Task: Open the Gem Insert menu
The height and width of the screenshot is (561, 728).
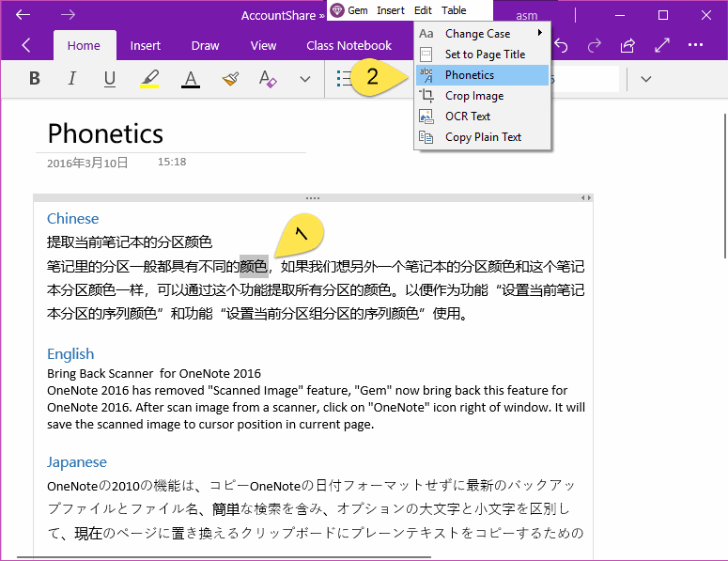Action: click(391, 10)
